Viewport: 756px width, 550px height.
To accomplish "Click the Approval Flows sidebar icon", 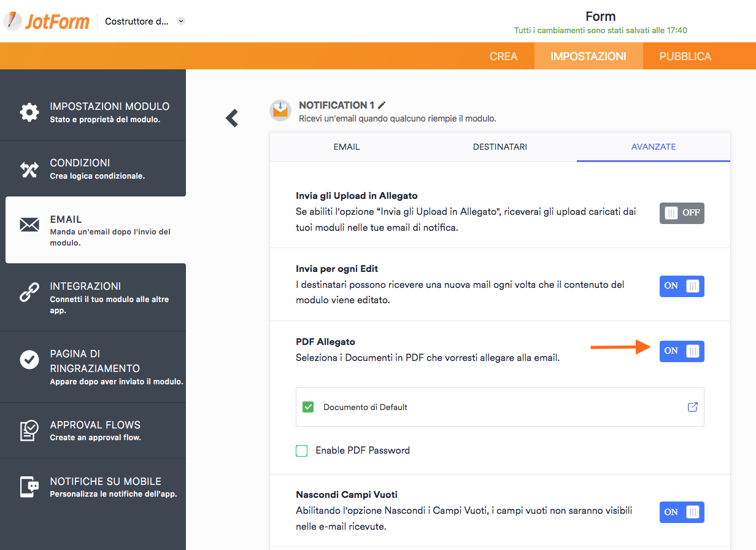I will pyautogui.click(x=29, y=430).
